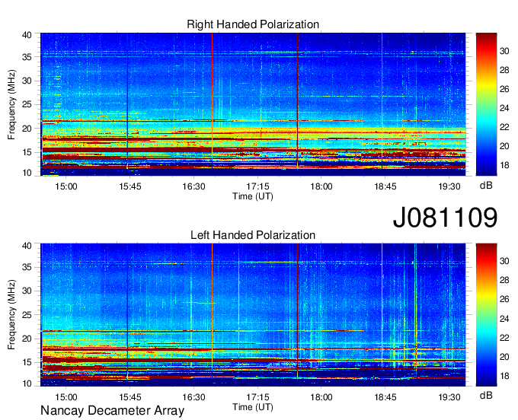Click 24 dB label on Right Handed colorbar

click(504, 108)
